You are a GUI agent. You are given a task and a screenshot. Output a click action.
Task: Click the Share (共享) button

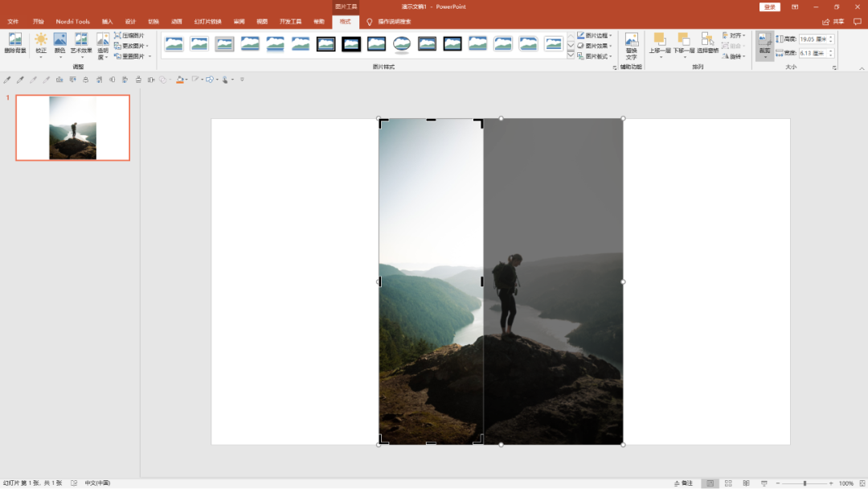point(833,22)
